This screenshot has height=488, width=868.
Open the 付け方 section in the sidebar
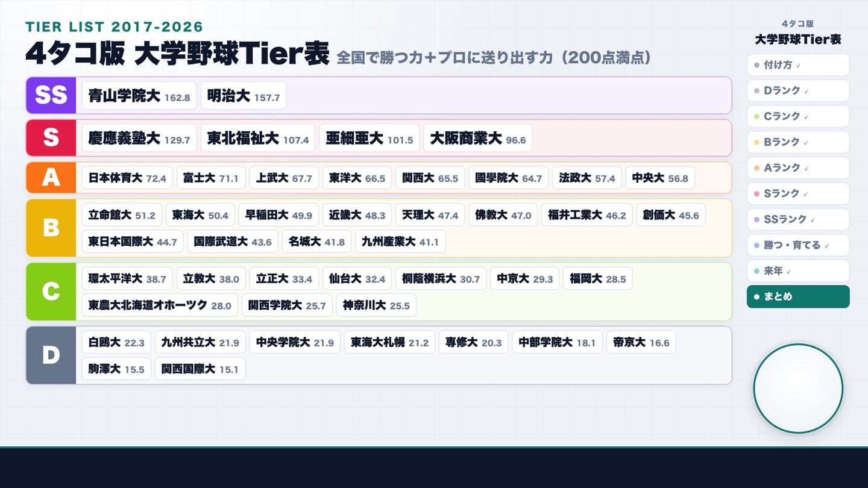click(797, 65)
